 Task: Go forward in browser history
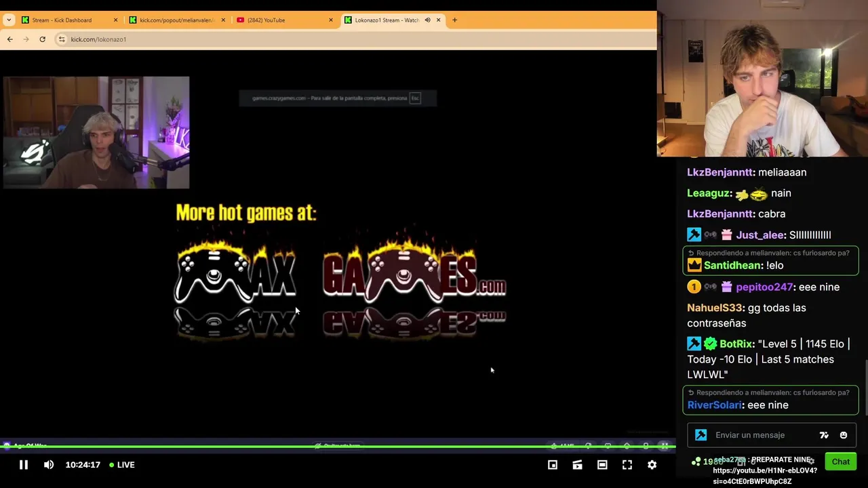coord(26,39)
